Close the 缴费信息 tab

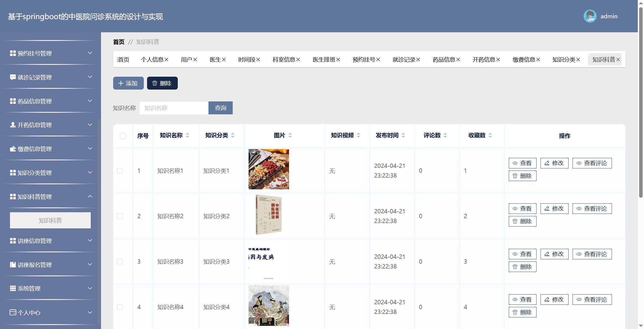(x=538, y=59)
